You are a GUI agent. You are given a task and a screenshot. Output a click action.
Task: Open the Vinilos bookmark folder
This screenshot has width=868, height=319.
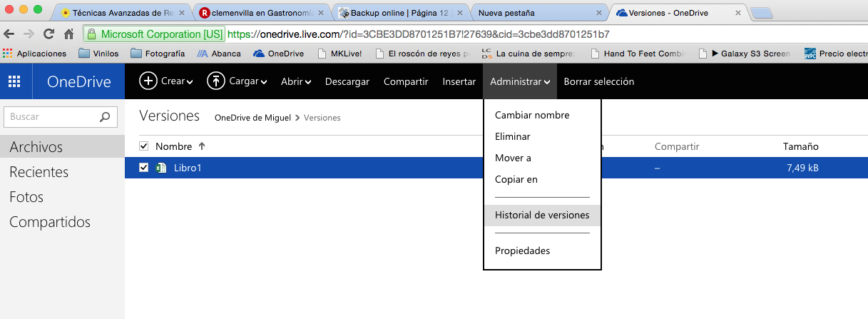click(x=99, y=53)
